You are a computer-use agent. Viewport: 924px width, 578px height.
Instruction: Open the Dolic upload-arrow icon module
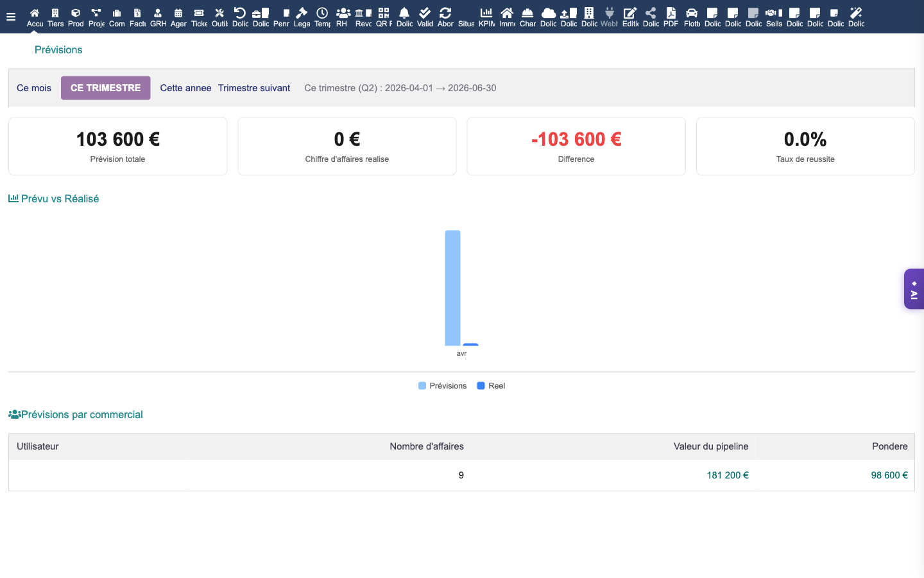569,17
